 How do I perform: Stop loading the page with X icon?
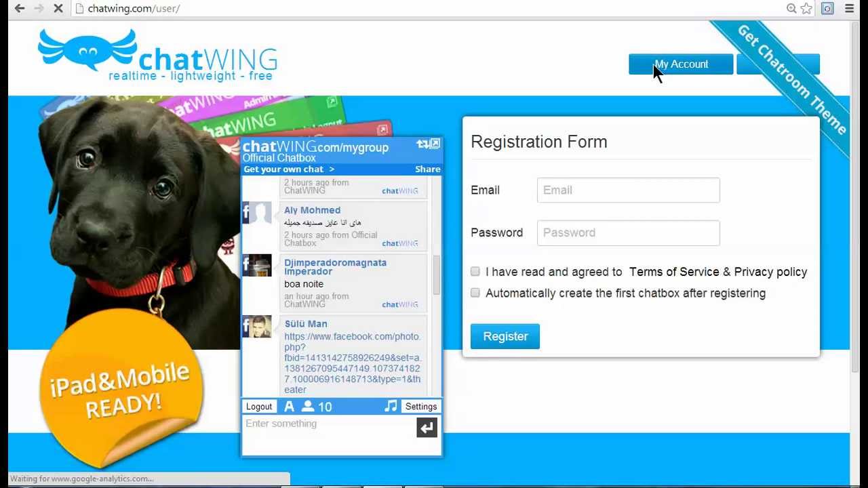tap(58, 8)
